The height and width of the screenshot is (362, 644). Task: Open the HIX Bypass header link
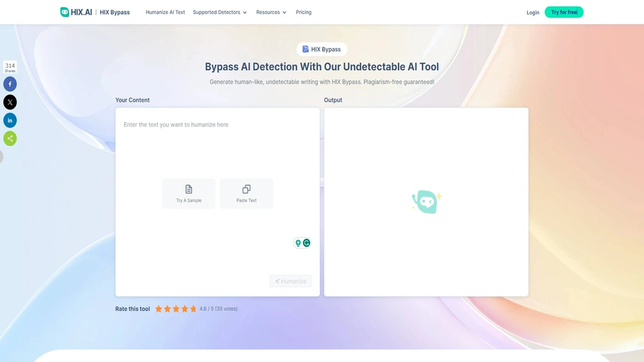tap(114, 13)
